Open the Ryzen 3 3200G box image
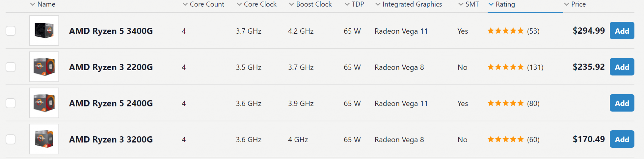The height and width of the screenshot is (159, 644). [x=44, y=139]
